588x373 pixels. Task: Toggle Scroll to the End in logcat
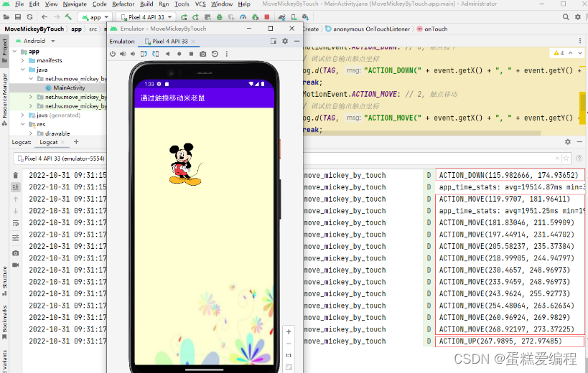(15, 187)
